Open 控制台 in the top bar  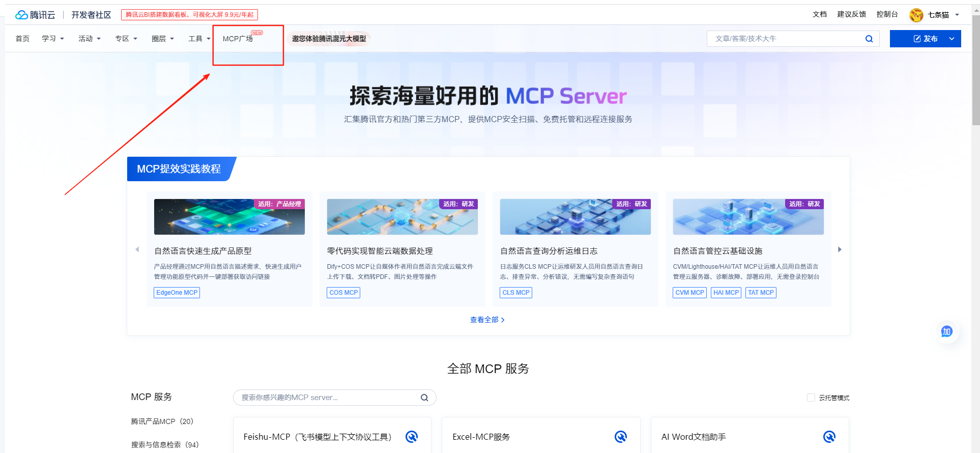click(x=887, y=14)
